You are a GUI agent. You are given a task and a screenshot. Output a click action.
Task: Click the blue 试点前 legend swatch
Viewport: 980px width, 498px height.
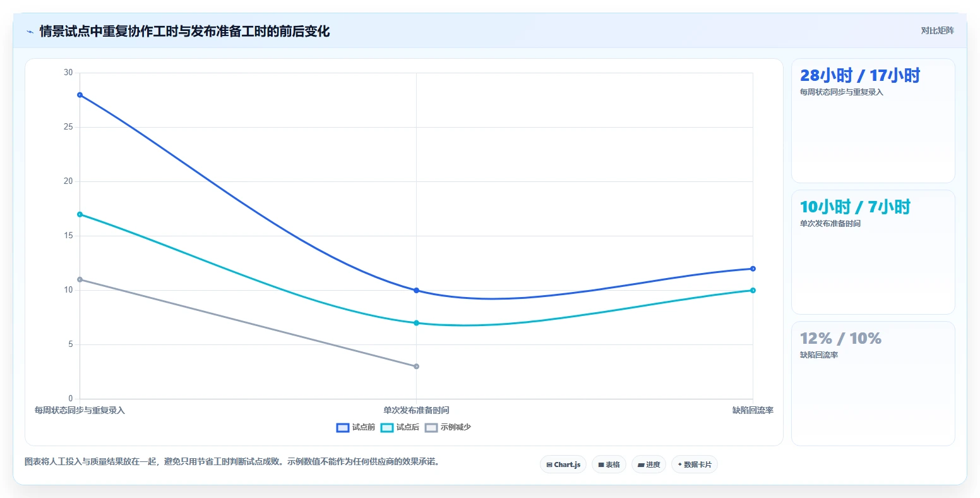[x=343, y=428]
